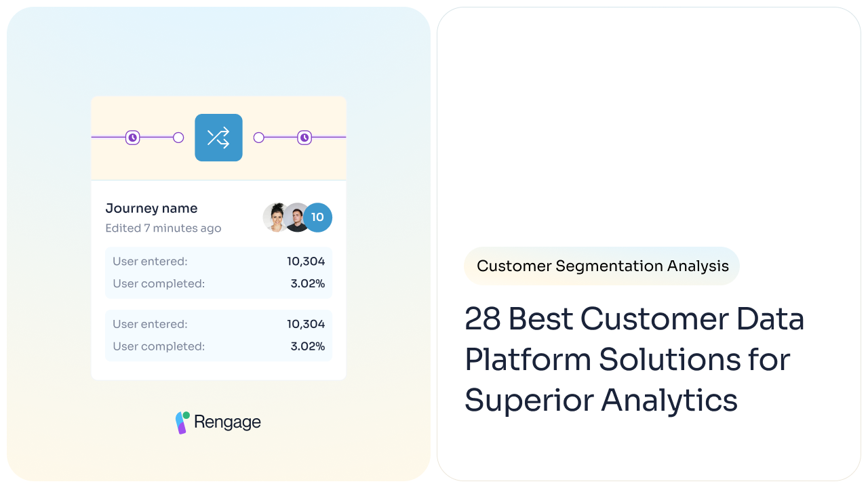Click the Edited 7 minutes ago text
This screenshot has width=868, height=488.
[163, 228]
